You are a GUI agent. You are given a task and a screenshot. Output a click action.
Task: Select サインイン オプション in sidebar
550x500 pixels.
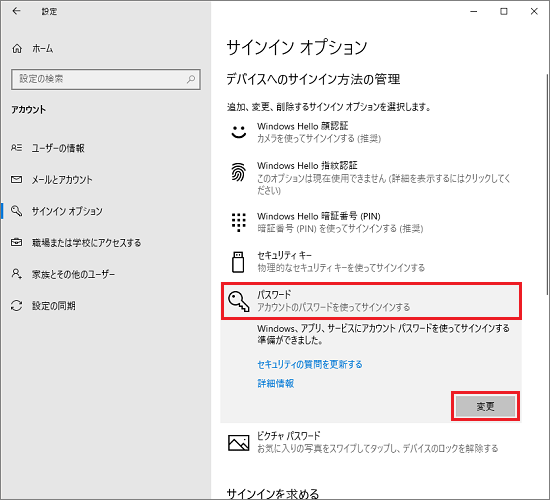click(x=67, y=211)
